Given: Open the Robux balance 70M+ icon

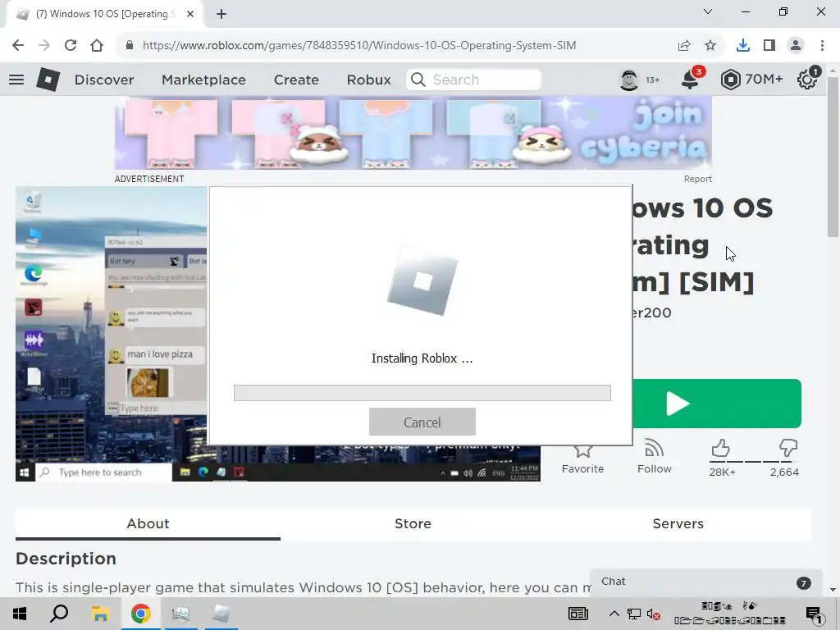Looking at the screenshot, I should (x=730, y=80).
